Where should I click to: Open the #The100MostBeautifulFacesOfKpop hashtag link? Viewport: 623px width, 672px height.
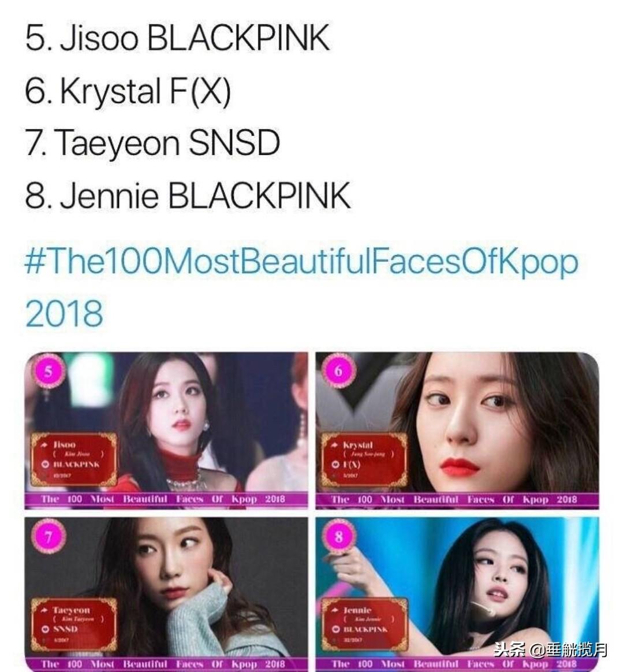[x=301, y=263]
